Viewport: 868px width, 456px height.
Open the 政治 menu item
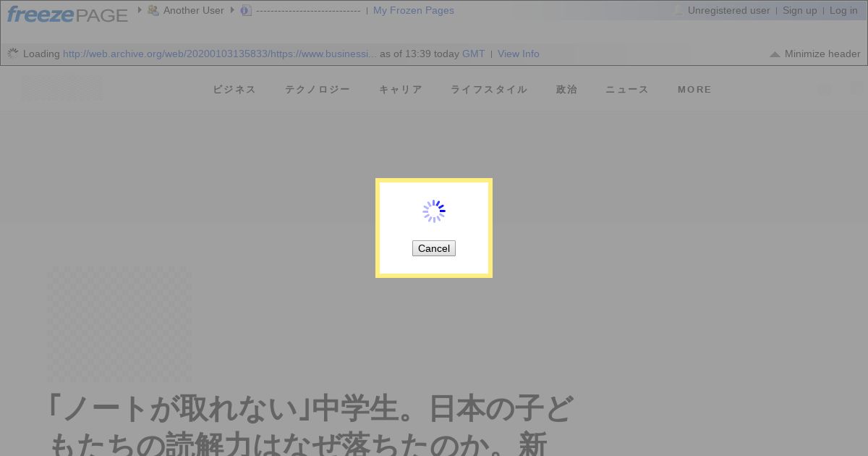coord(567,90)
